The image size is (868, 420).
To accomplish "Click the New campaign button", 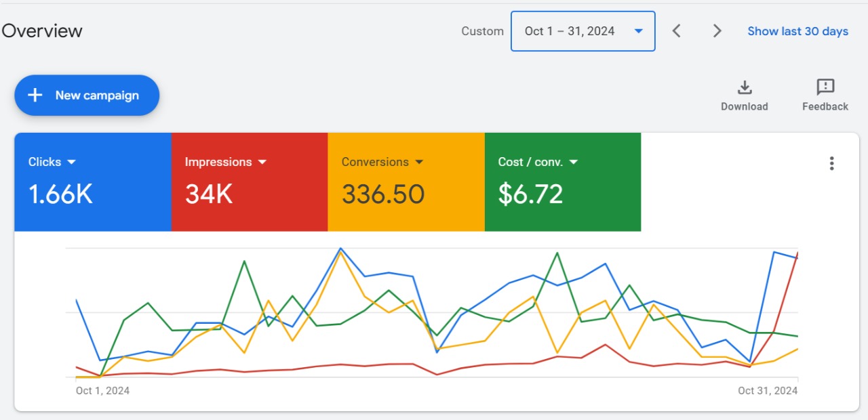I will pyautogui.click(x=87, y=96).
